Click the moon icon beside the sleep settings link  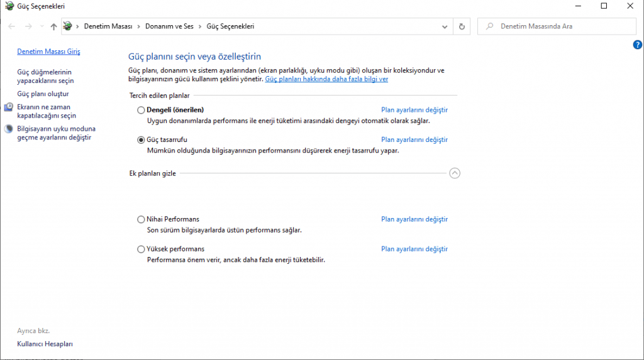tap(9, 129)
